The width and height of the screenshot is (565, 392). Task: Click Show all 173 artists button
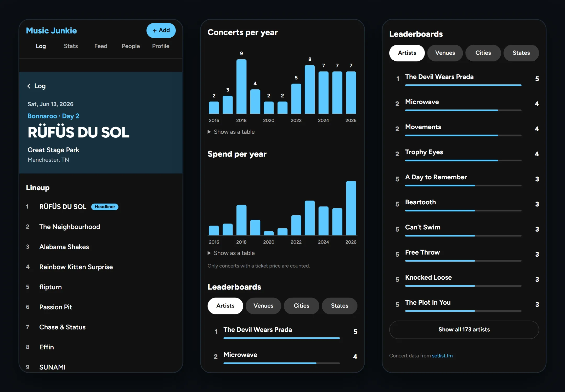[464, 330]
